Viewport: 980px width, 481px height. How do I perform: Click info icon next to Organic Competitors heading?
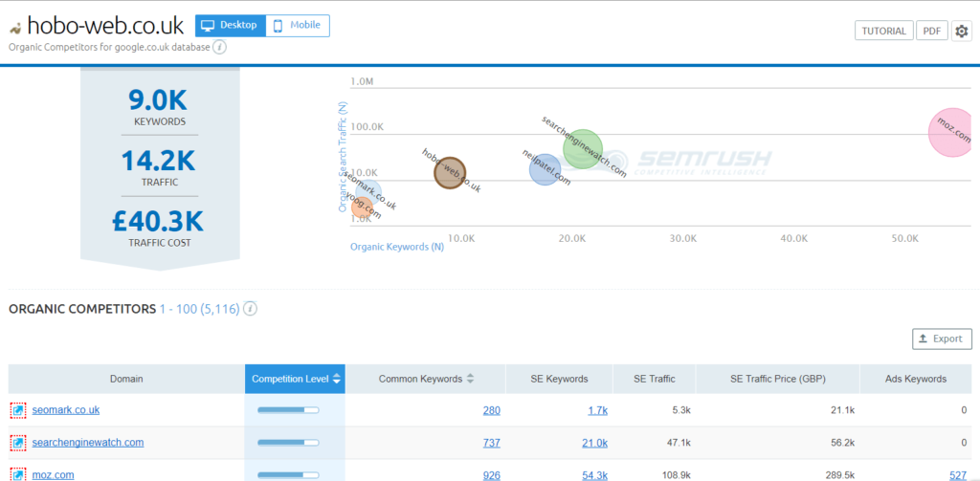[251, 309]
